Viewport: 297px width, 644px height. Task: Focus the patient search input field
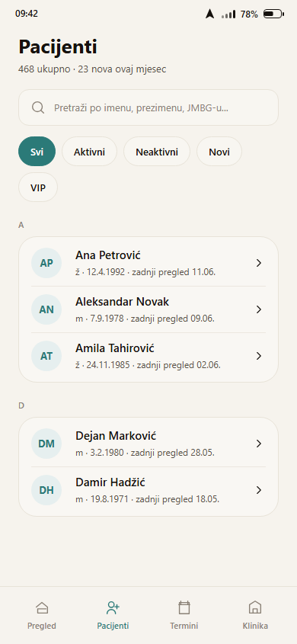148,107
